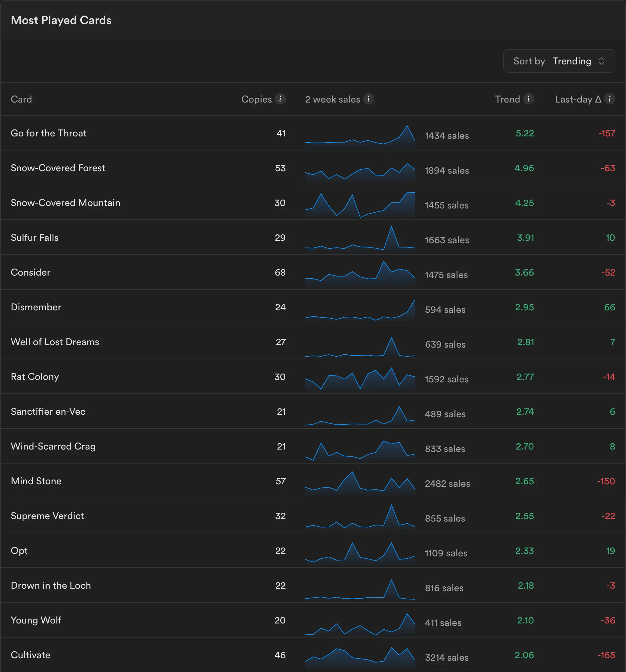Click the 594 sales value

point(445,310)
